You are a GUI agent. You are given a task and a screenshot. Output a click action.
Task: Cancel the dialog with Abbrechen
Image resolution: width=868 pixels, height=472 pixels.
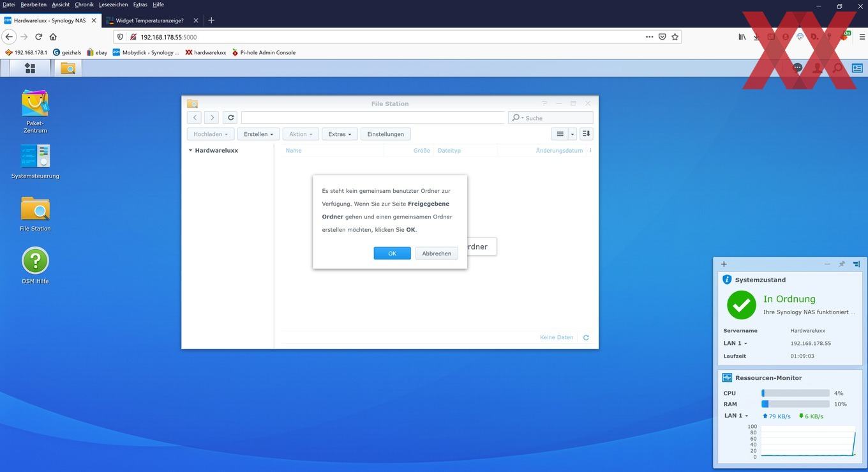(437, 254)
